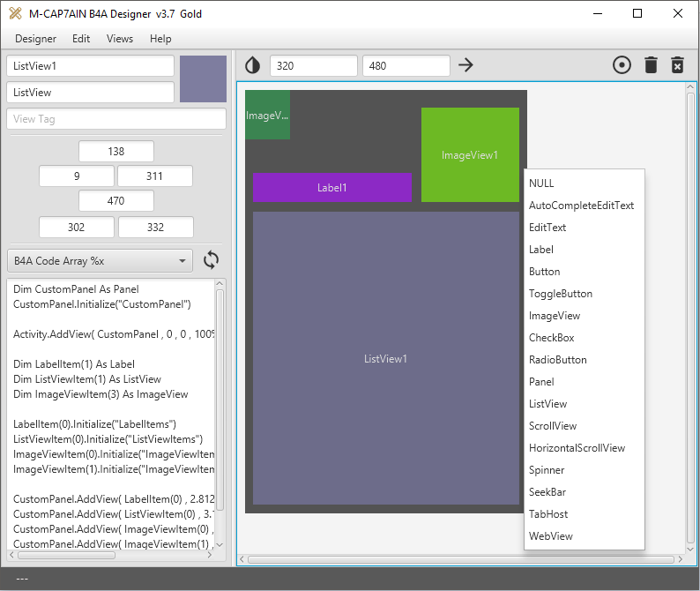Image resolution: width=700 pixels, height=591 pixels.
Task: Click the target circle icon in toolbar
Action: [x=622, y=65]
